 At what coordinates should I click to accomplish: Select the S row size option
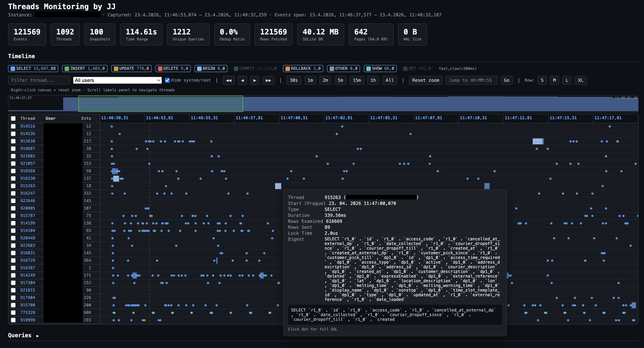click(542, 80)
